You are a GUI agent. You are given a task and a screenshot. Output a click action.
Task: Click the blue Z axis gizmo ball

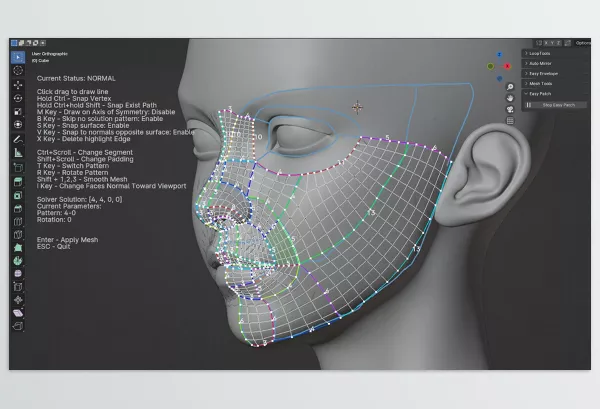(x=500, y=55)
